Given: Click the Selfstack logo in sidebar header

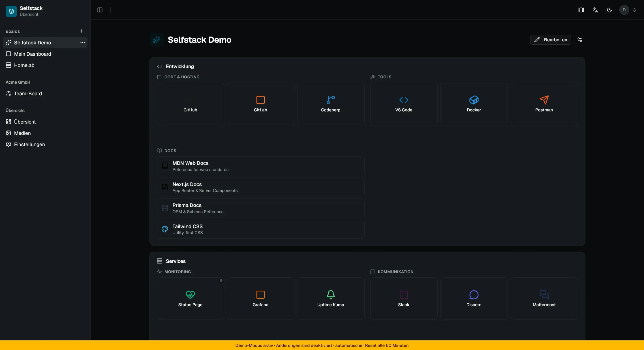Looking at the screenshot, I should pos(11,11).
